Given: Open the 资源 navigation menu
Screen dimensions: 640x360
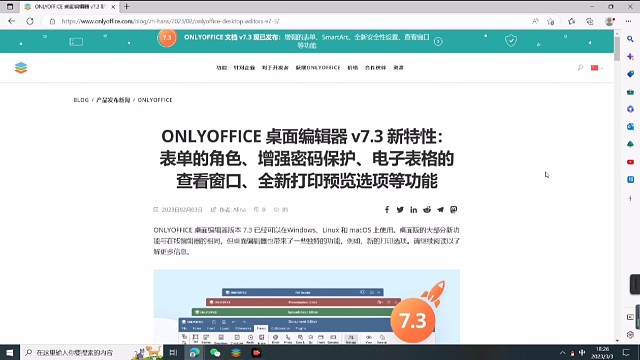Looking at the screenshot, I should point(398,68).
